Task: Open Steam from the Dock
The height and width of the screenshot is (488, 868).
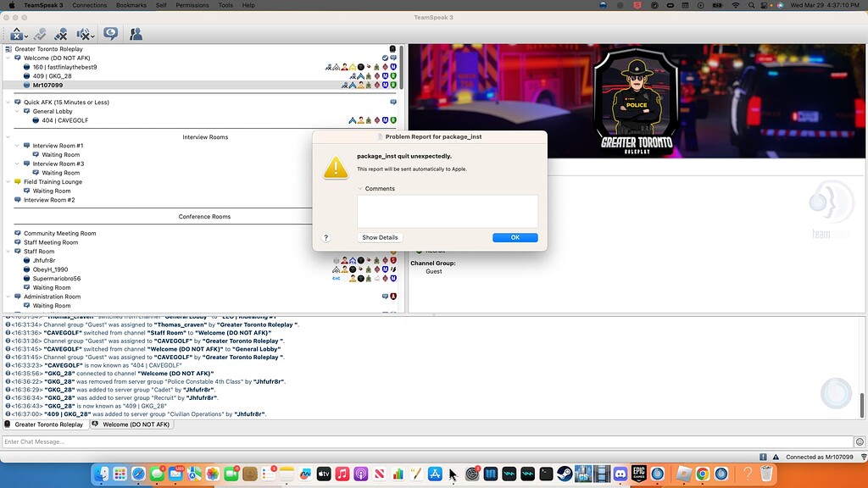Action: (564, 474)
